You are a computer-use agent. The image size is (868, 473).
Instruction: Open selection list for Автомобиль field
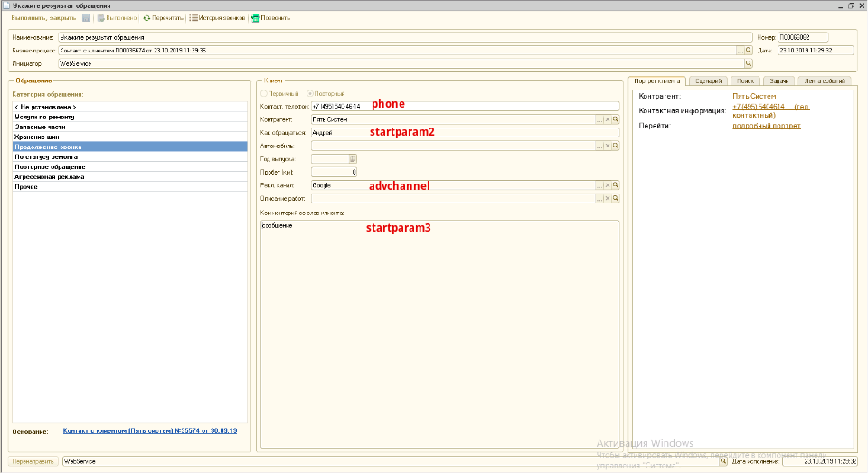click(x=599, y=146)
